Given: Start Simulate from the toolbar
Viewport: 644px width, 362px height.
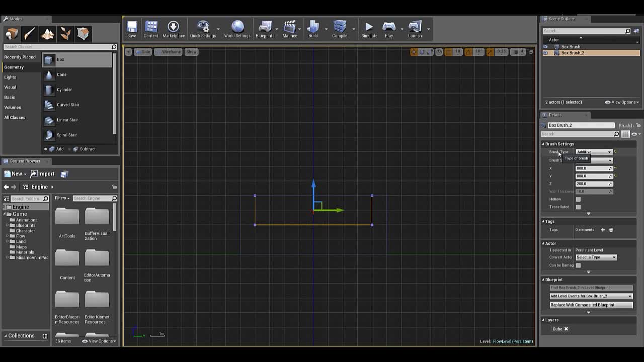Looking at the screenshot, I should pyautogui.click(x=369, y=29).
